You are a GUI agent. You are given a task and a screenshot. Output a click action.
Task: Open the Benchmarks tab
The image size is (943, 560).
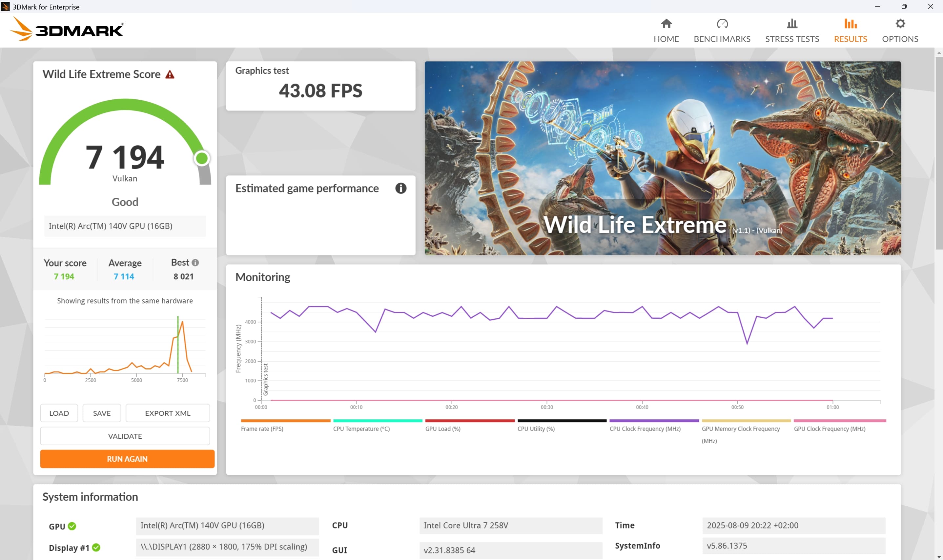point(722,30)
